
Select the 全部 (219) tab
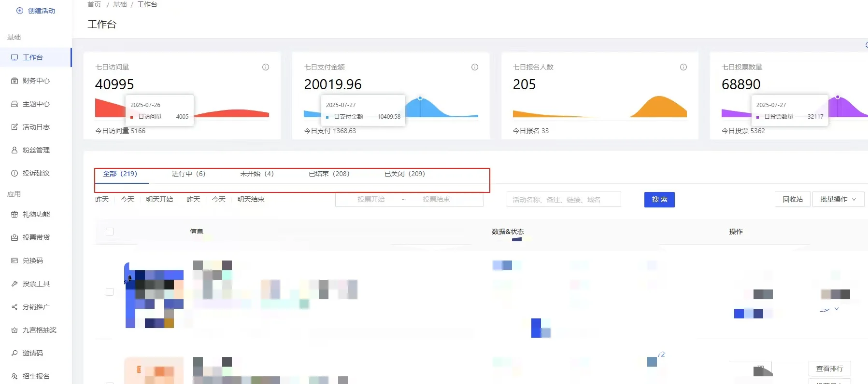click(120, 174)
